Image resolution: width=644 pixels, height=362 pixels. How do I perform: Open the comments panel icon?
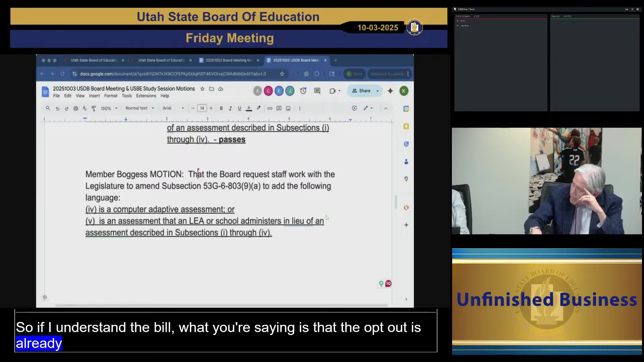(x=317, y=91)
